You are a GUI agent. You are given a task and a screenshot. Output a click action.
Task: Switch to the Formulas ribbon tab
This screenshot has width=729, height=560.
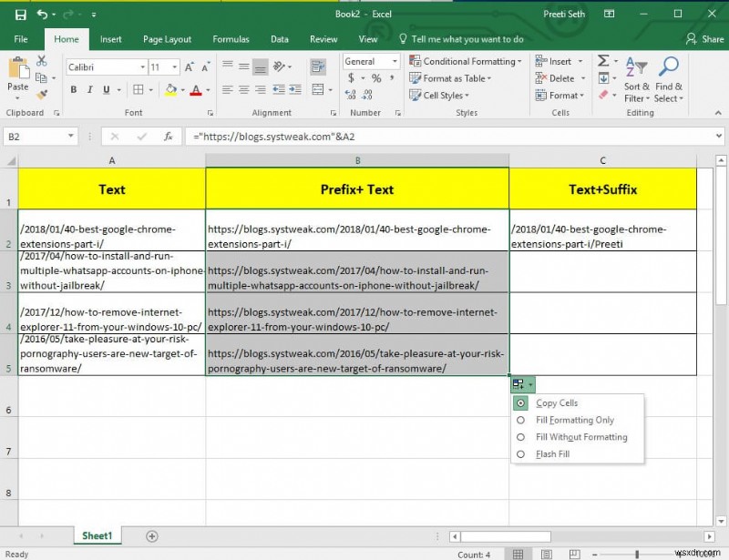coord(231,39)
